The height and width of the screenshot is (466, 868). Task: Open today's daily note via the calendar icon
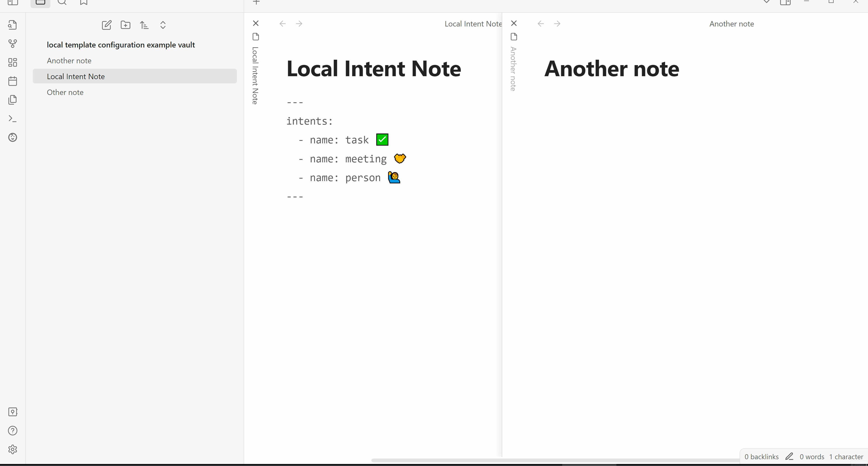pos(12,81)
